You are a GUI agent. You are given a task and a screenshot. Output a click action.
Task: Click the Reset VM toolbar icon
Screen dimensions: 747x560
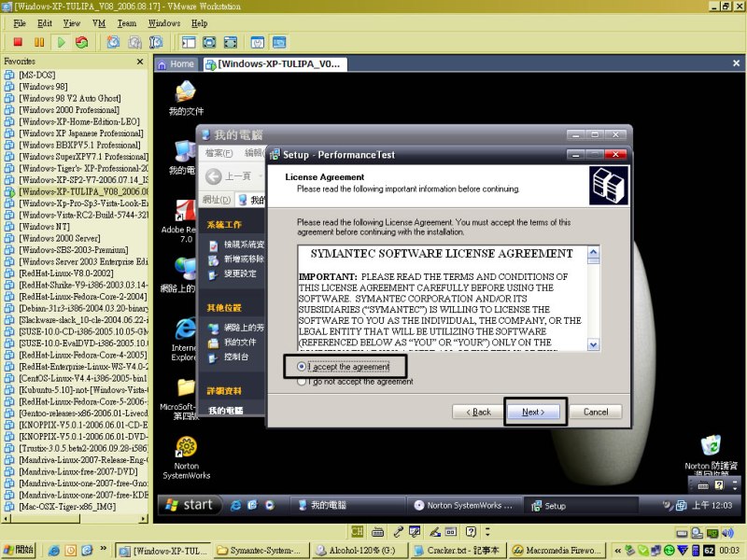coord(82,42)
